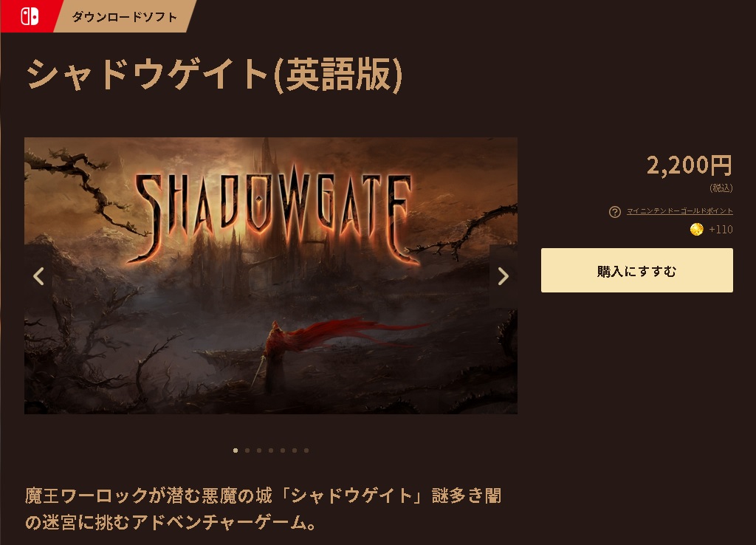
Task: Select the third carousel dot
Action: tap(259, 450)
